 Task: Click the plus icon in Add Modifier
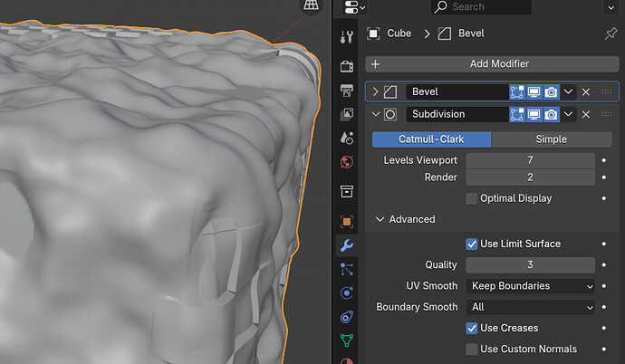(x=375, y=64)
